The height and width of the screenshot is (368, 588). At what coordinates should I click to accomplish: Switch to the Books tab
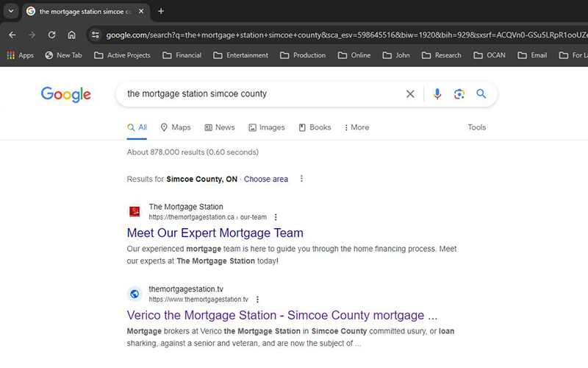(315, 127)
